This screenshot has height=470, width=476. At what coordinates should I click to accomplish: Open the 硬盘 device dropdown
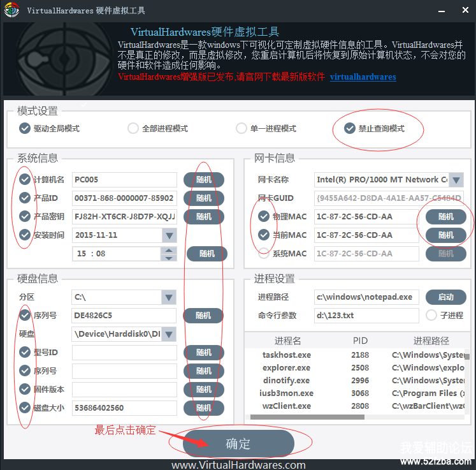coord(169,334)
